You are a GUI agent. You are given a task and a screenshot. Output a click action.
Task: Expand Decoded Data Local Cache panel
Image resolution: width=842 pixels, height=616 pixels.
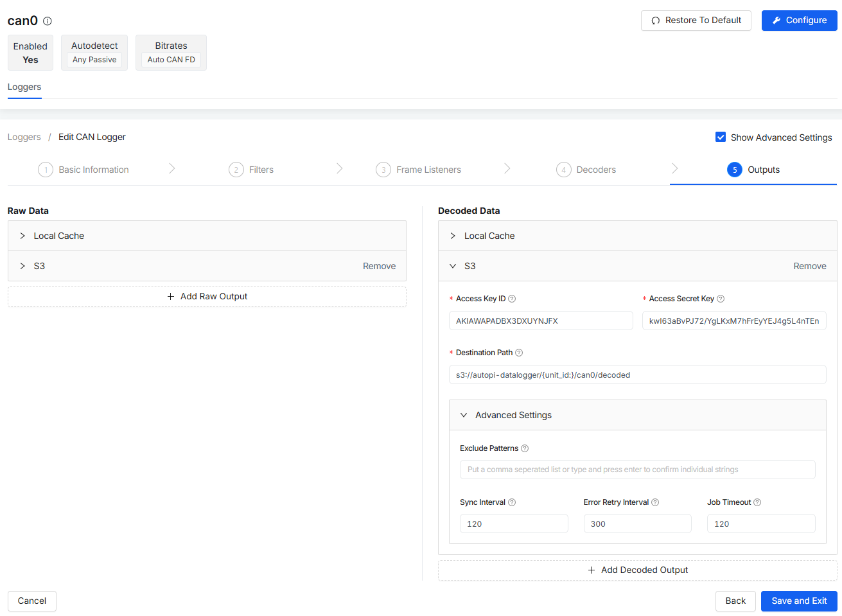637,236
